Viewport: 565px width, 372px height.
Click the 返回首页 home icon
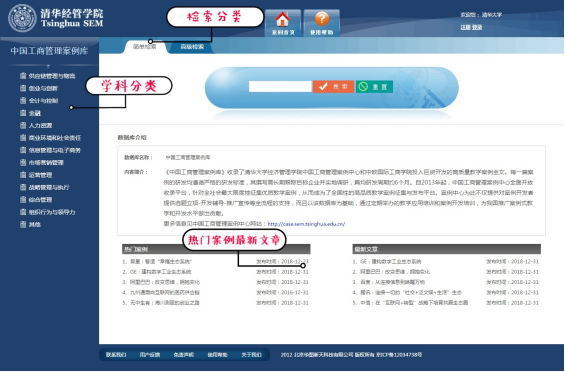[283, 19]
